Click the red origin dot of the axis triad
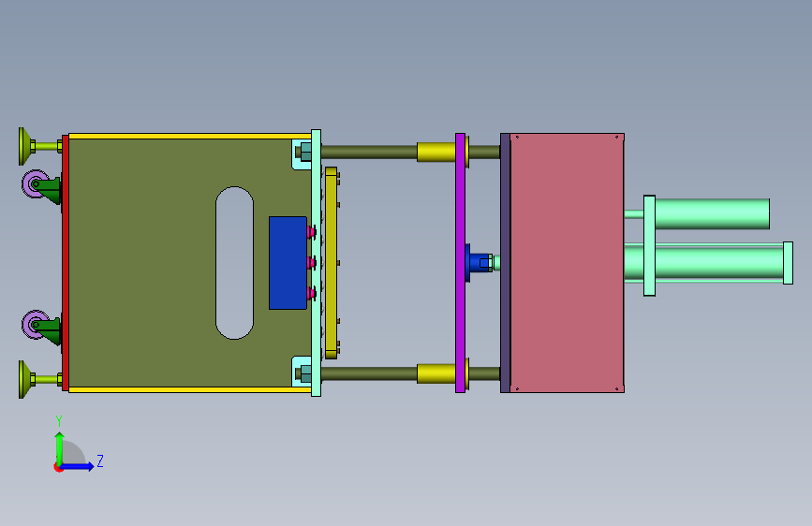Screen dimensions: 812x526 click(x=58, y=467)
